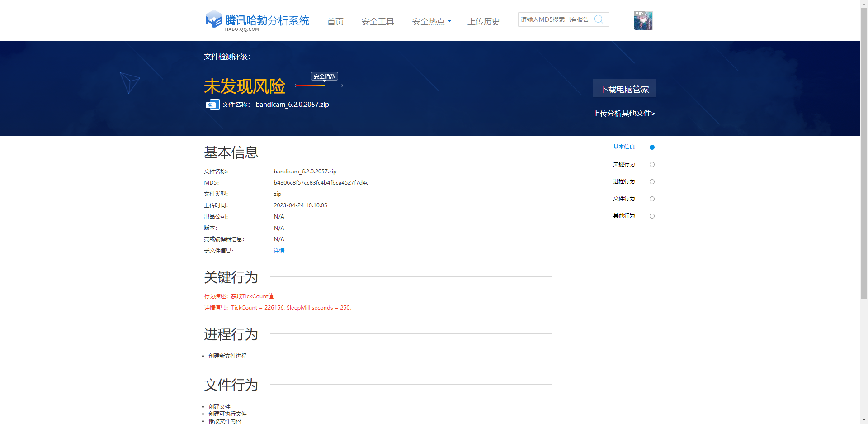The height and width of the screenshot is (424, 868).
Task: Jump to 其他行为 section in side navigation
Action: (624, 216)
